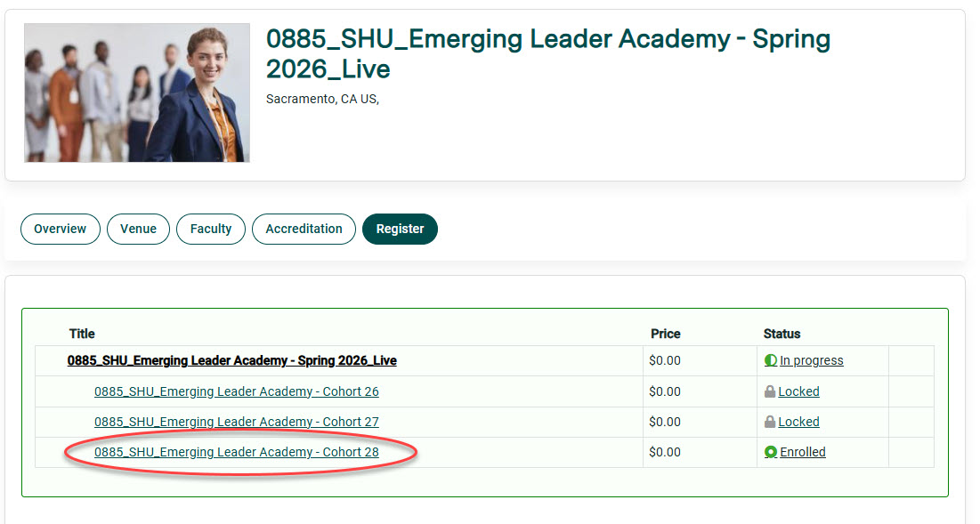Open the Spring 2026_Live parent course link

point(234,360)
